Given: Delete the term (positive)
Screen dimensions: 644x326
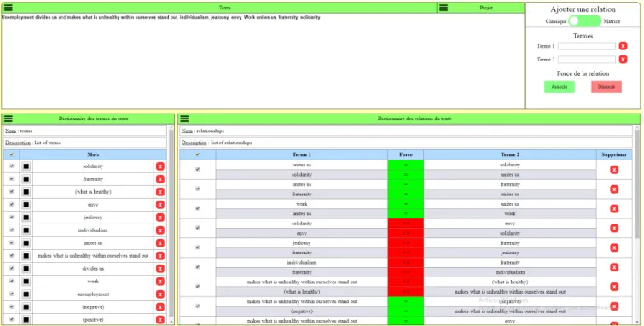Looking at the screenshot, I should 160,320.
